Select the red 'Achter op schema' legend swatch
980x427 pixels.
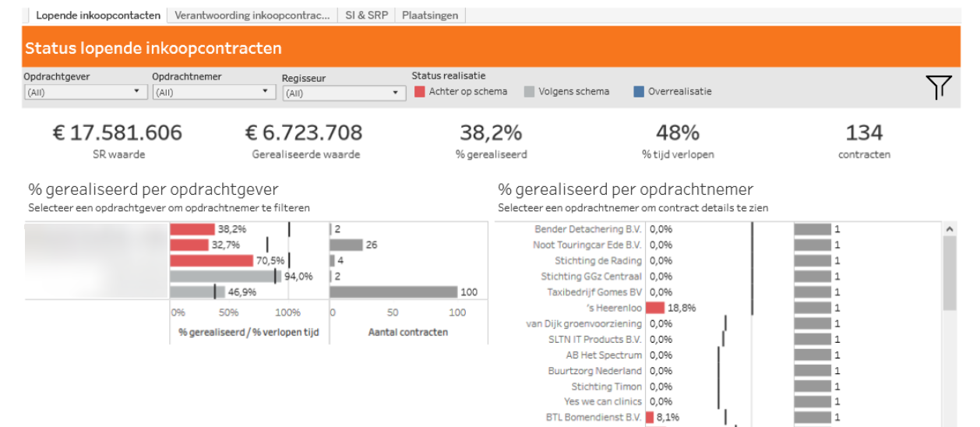click(419, 92)
